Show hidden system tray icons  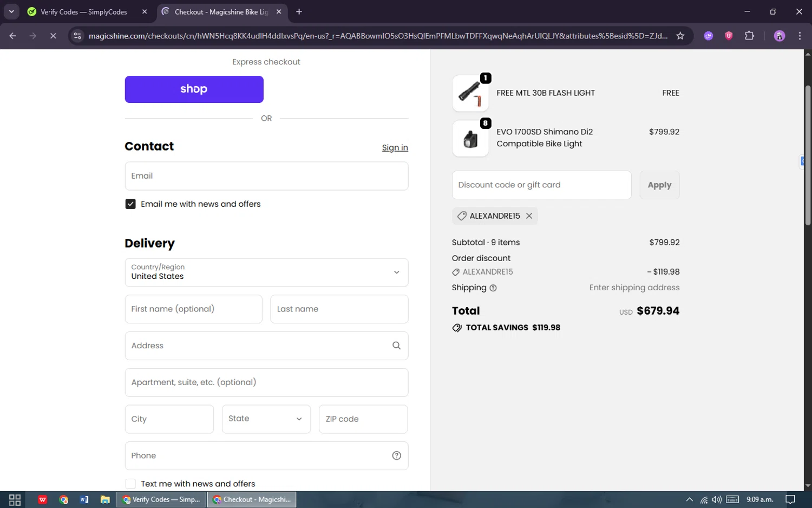point(689,499)
